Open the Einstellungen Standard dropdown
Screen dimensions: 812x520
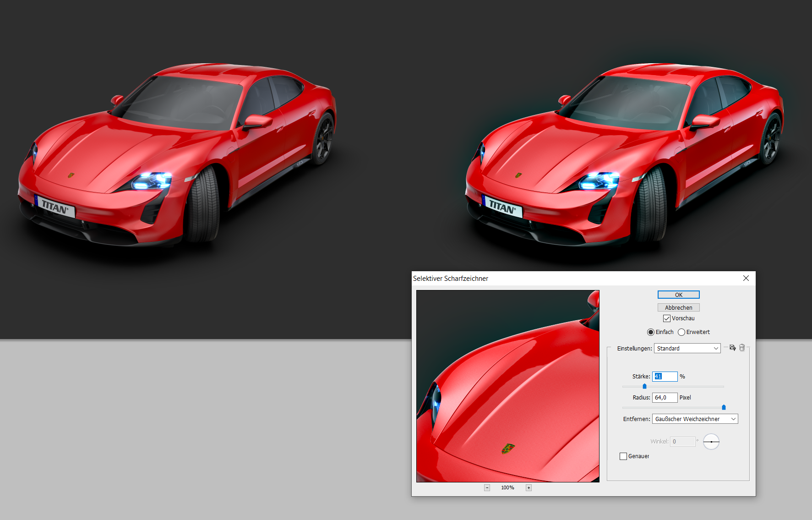point(687,348)
